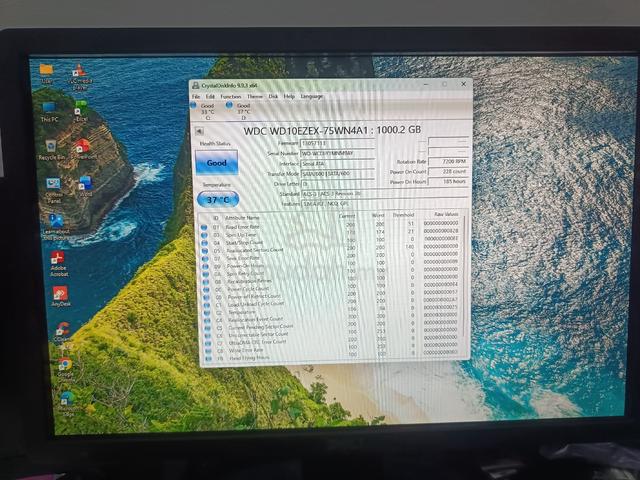Viewport: 640px width, 480px height.
Task: Click the Current column header
Action: [x=347, y=216]
